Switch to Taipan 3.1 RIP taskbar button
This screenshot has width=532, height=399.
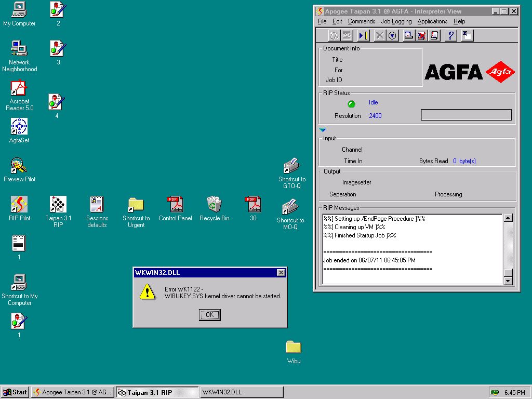click(x=157, y=392)
